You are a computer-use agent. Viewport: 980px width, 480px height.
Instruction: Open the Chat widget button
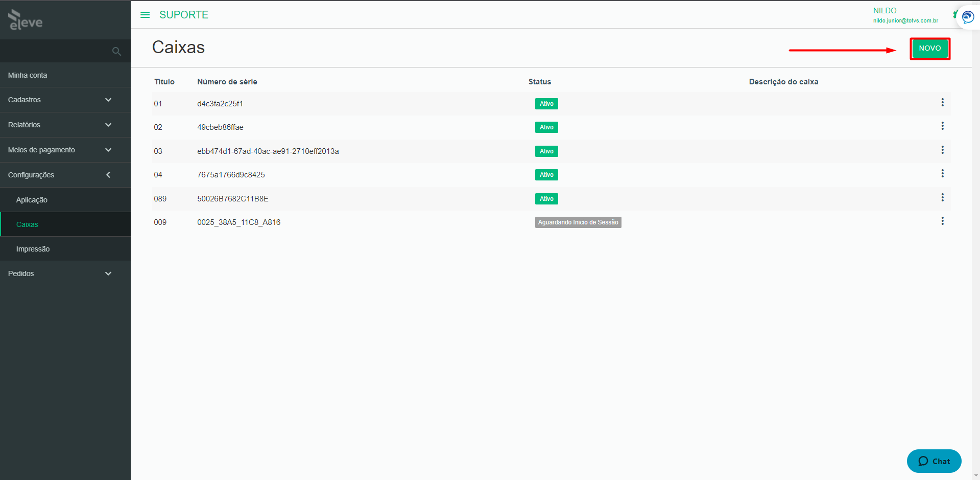tap(934, 461)
